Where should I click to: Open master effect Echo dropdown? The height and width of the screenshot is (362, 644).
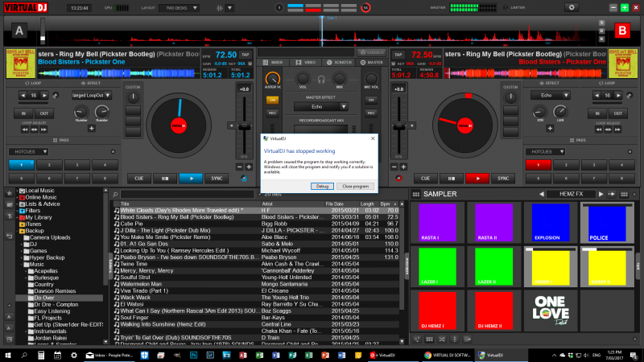(x=321, y=107)
